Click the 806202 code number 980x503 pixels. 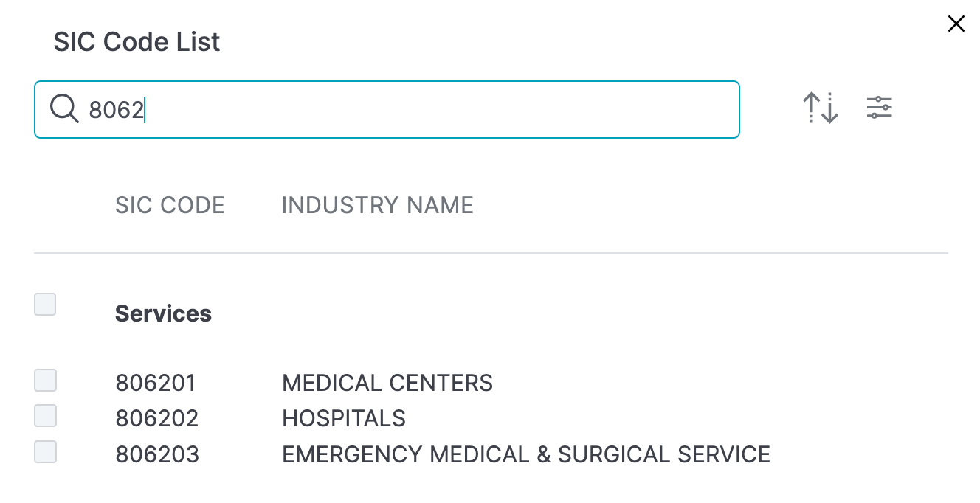pos(157,419)
